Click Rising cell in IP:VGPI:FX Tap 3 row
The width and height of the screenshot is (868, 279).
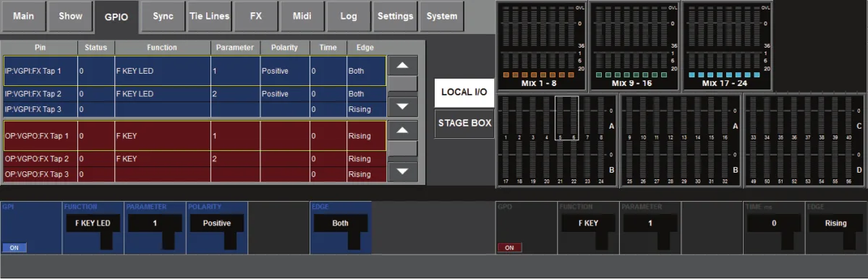365,109
